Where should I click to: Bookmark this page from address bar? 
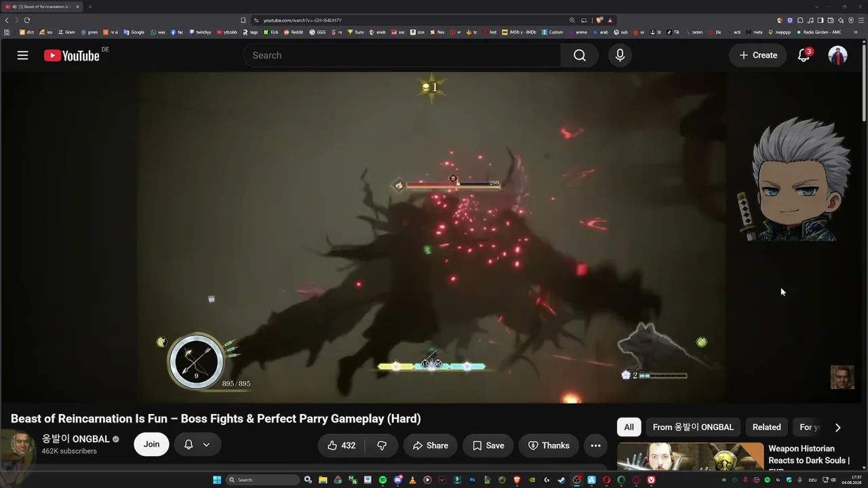[243, 20]
